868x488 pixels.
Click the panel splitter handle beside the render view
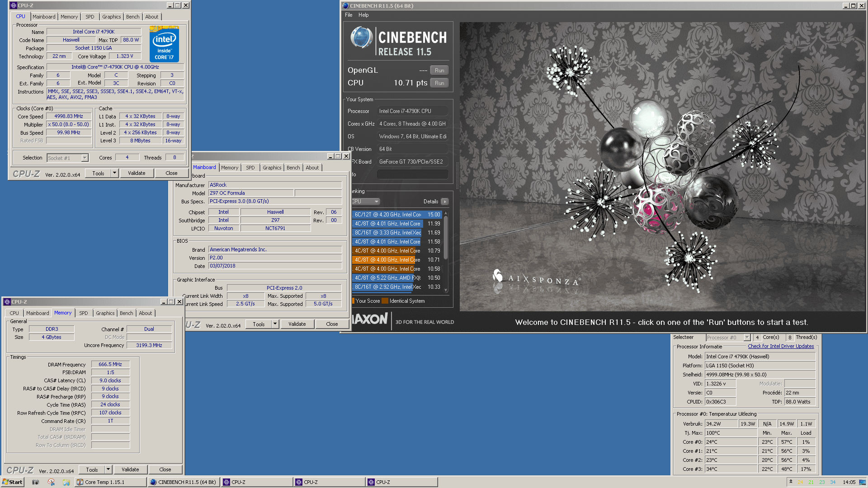[x=457, y=175]
